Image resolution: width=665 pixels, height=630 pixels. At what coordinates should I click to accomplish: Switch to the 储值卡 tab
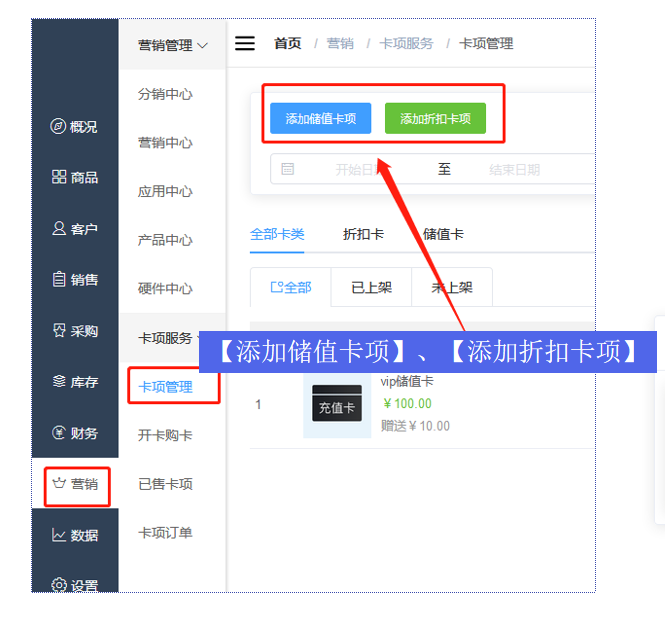point(443,234)
